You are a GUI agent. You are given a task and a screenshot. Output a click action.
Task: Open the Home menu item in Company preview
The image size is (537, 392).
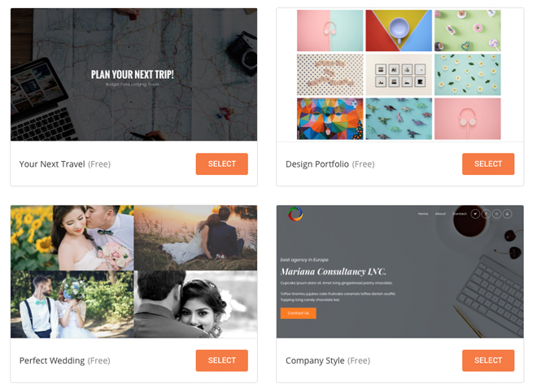pos(423,214)
